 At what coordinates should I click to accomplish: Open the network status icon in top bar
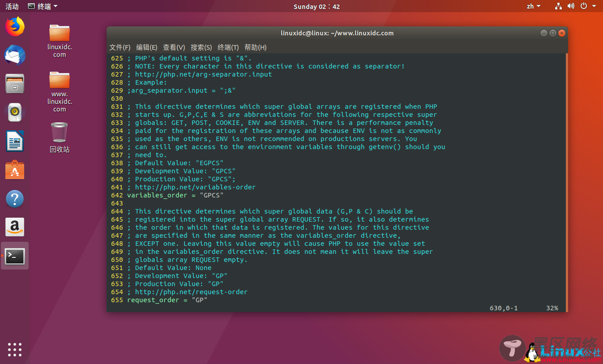558,6
